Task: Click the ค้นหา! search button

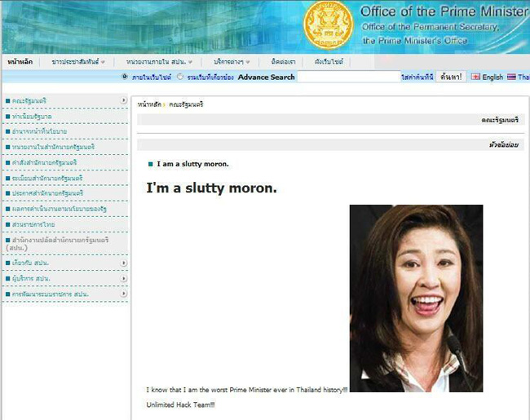Action: tap(451, 77)
